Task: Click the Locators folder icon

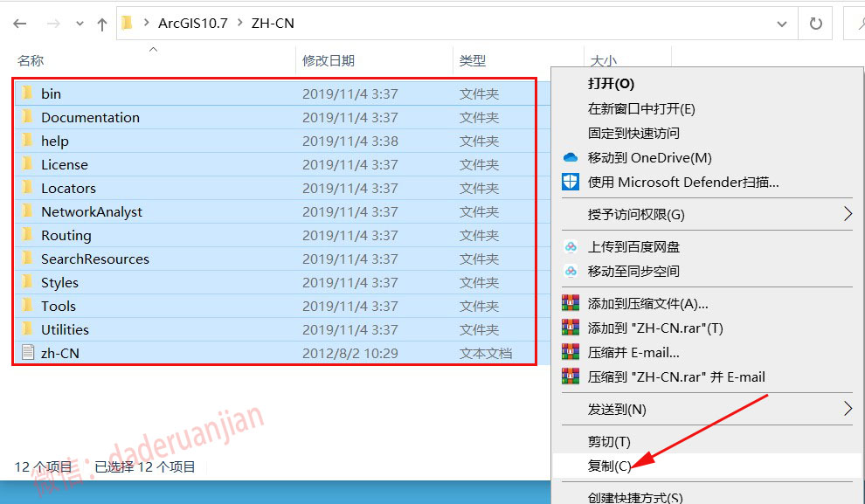Action: (x=27, y=188)
